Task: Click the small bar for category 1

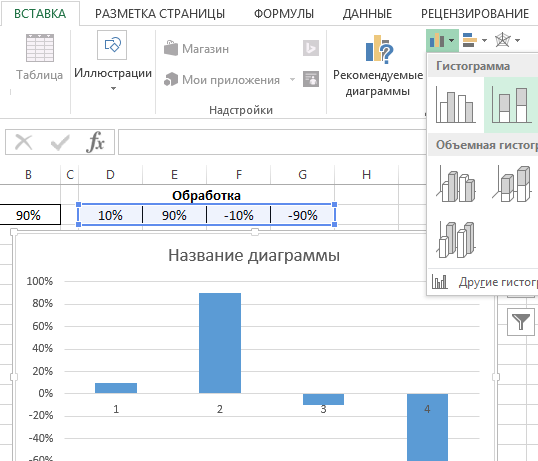Action: (x=116, y=388)
